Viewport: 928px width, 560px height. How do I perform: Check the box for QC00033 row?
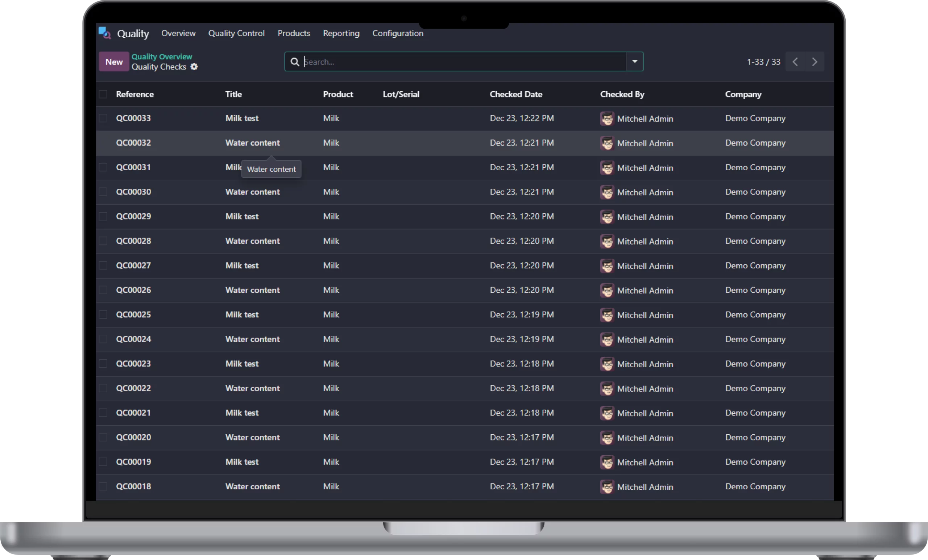pos(103,118)
